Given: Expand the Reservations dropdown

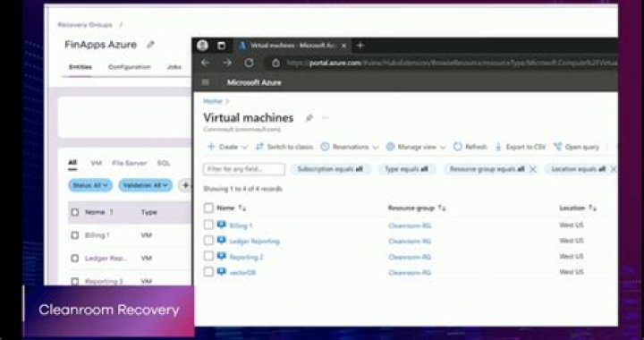Looking at the screenshot, I should click(x=350, y=147).
